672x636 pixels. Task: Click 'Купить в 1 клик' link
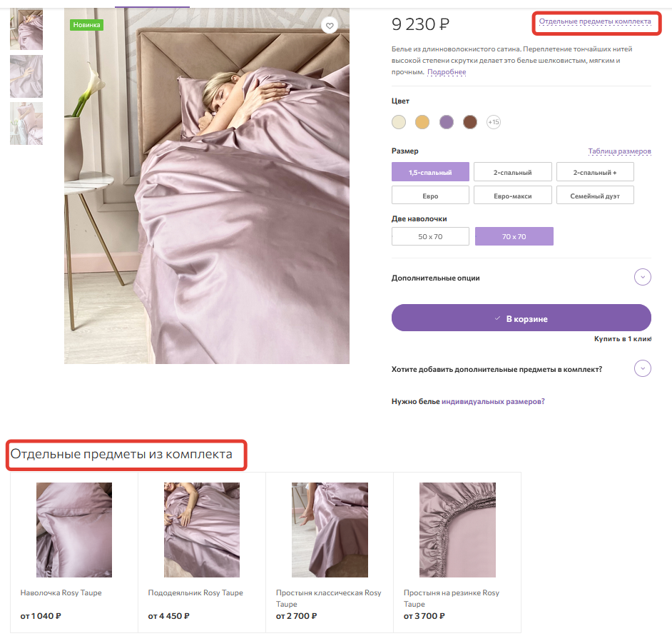point(622,339)
